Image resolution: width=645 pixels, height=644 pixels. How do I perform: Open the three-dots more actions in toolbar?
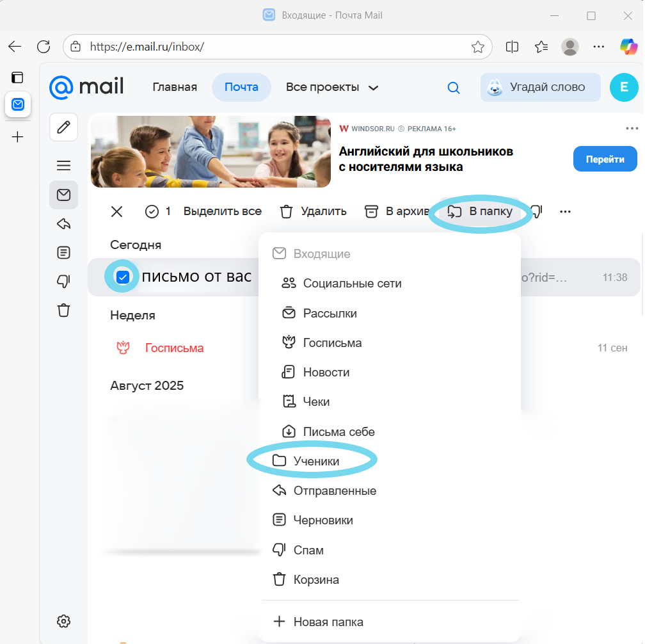coord(565,211)
